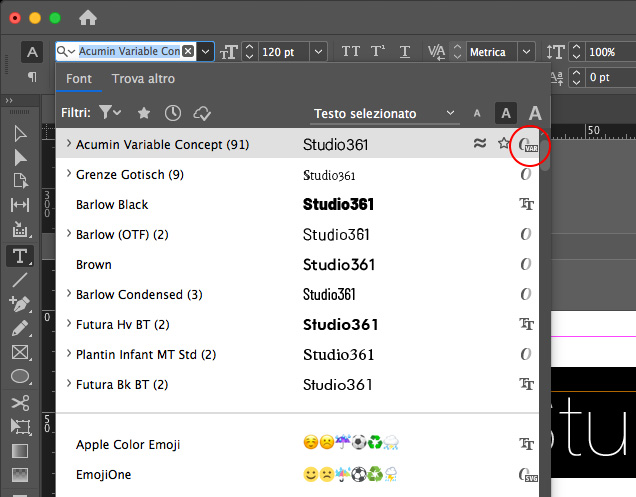The height and width of the screenshot is (497, 636).
Task: Select the Gap tool
Action: pyautogui.click(x=20, y=205)
